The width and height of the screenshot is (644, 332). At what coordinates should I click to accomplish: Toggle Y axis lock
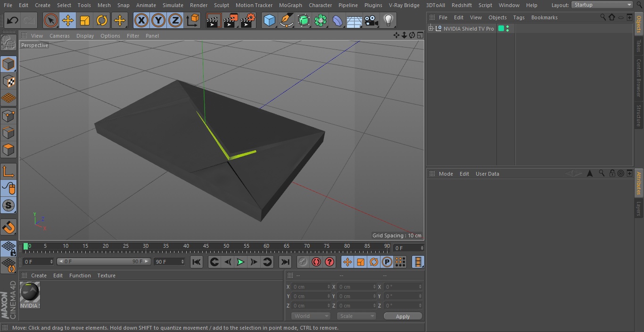158,21
